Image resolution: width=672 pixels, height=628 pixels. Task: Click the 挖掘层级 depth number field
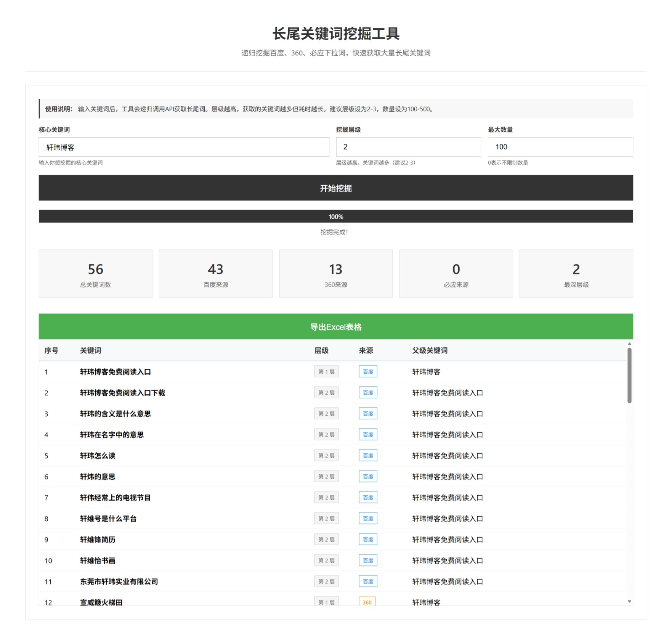pyautogui.click(x=408, y=147)
